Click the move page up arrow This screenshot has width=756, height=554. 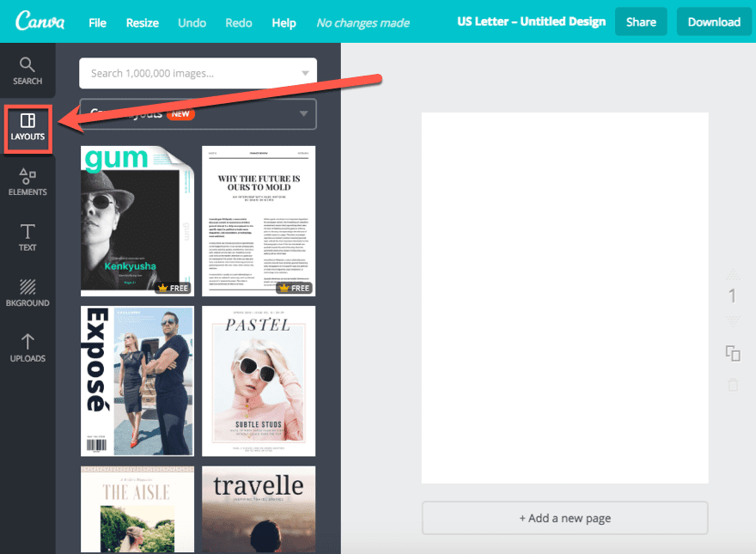click(732, 273)
